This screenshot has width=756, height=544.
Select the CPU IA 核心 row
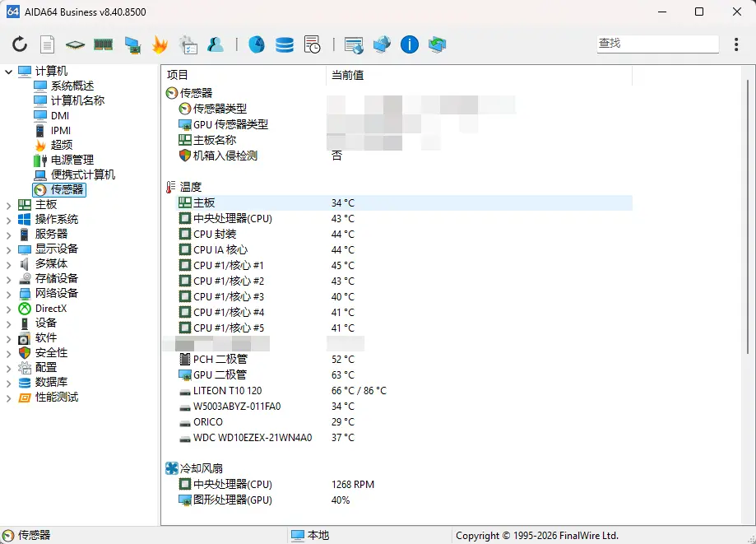click(405, 250)
